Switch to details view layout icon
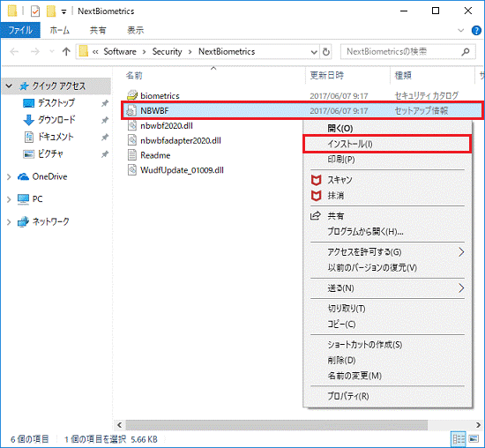The width and height of the screenshot is (485, 448). [x=459, y=438]
